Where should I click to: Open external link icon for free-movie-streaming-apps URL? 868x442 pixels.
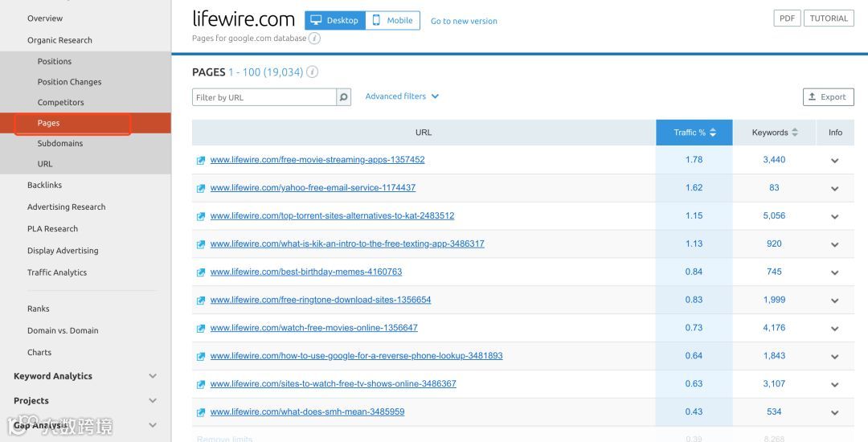pos(201,161)
